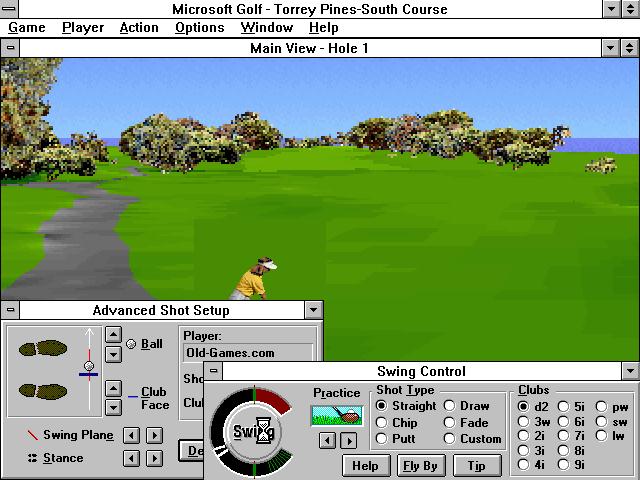Viewport: 640px width, 480px height.
Task: Click the green accuracy zone of swing meter
Action: [278, 459]
